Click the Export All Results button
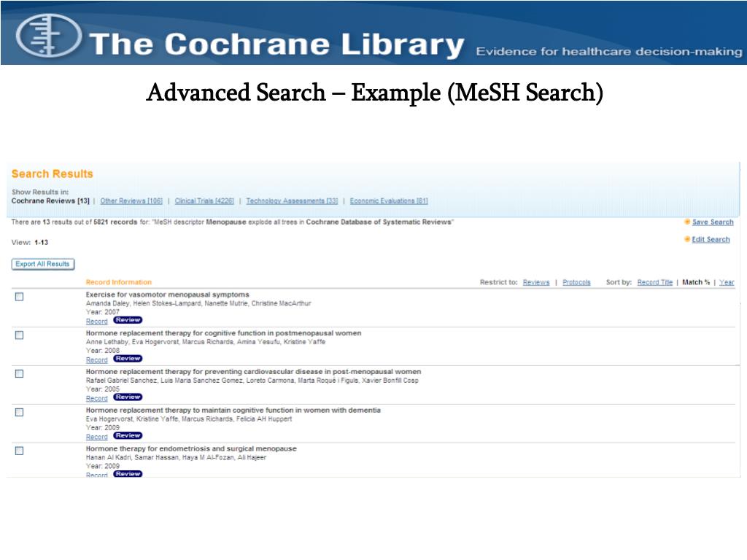This screenshot has width=747, height=560. pos(43,264)
